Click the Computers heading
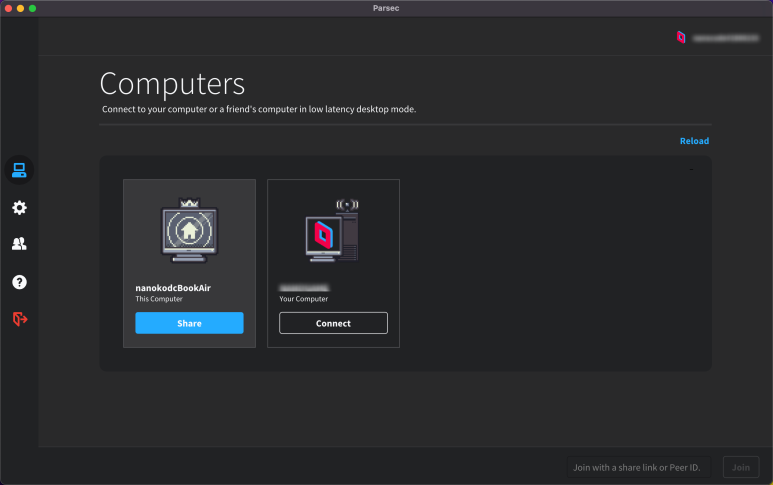773x485 pixels. [172, 84]
